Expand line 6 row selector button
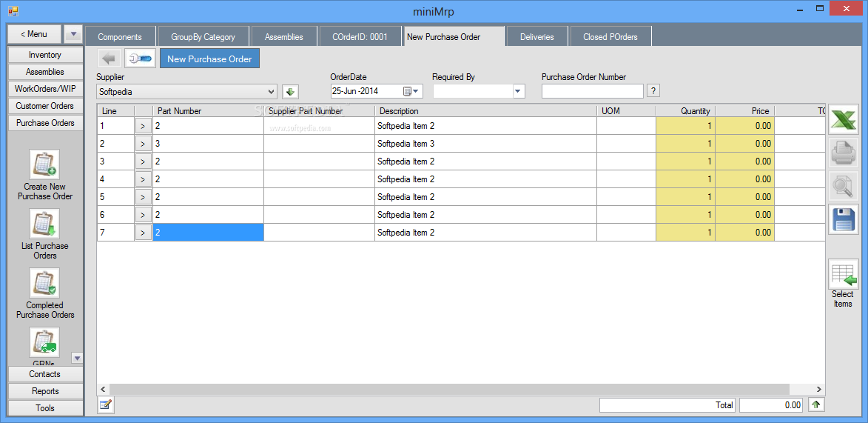 (x=143, y=215)
